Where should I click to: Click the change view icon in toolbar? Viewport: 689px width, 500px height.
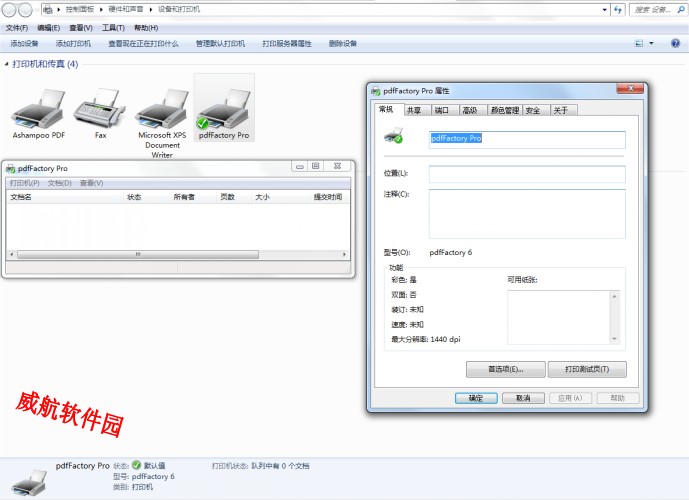click(x=639, y=44)
